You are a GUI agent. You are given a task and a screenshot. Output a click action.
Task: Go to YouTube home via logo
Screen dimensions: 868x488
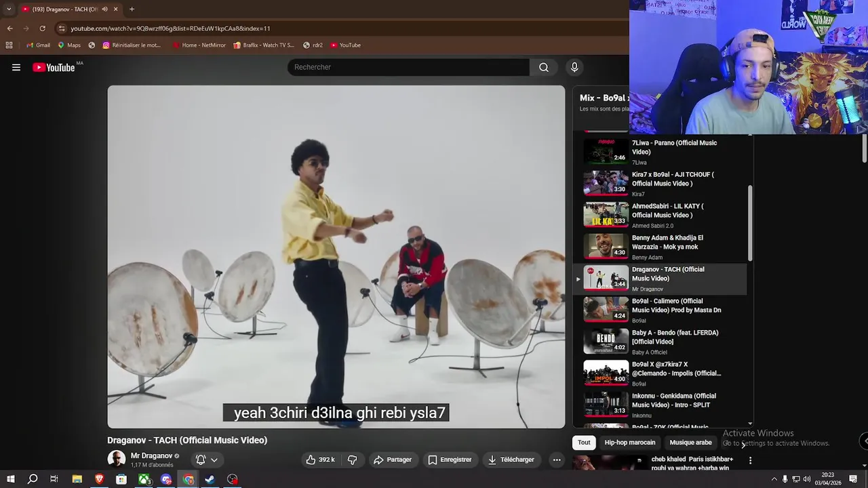click(54, 67)
